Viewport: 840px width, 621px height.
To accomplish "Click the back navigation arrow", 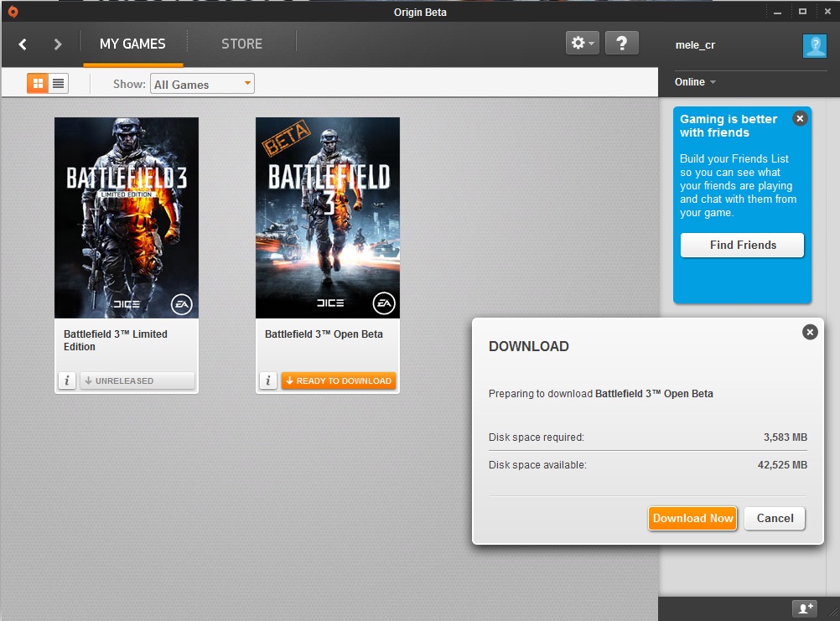I will [23, 44].
